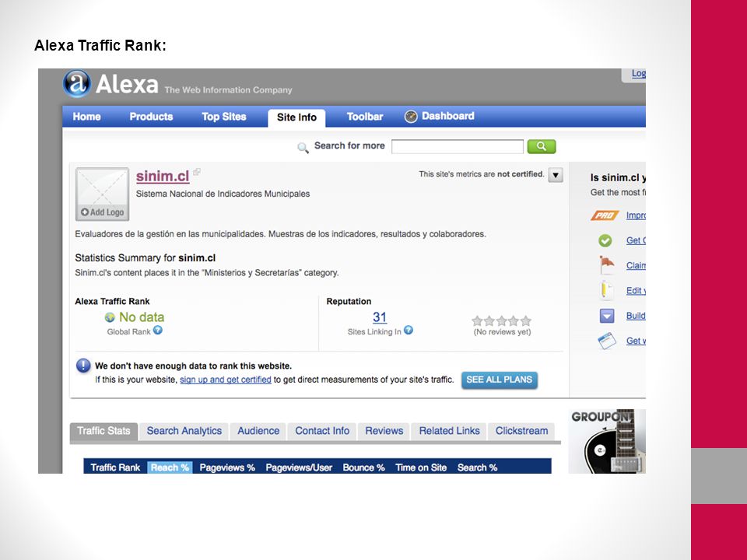Click the globe icon beside No data
This screenshot has height=560, width=747.
click(110, 317)
